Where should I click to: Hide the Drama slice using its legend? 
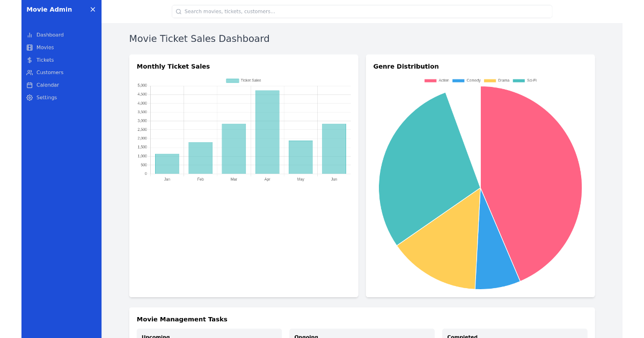pyautogui.click(x=496, y=80)
